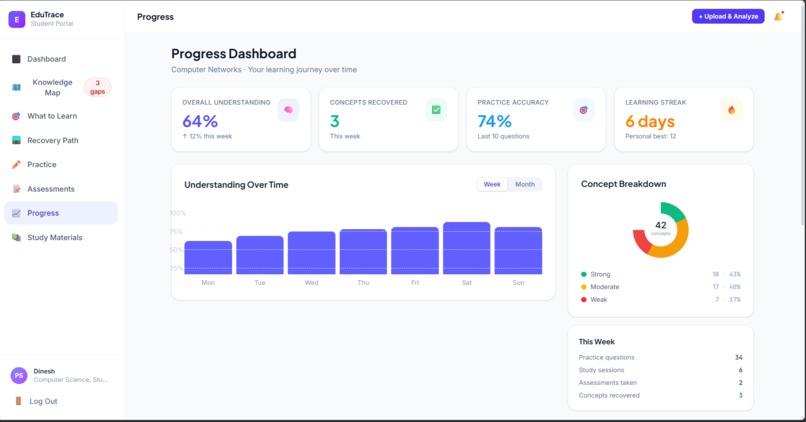Select Progress in the sidebar

61,213
